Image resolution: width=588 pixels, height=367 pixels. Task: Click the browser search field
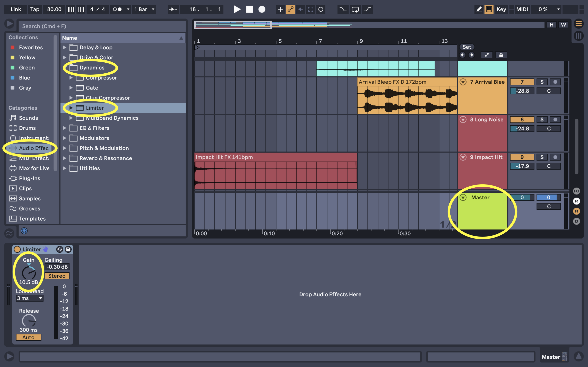pos(102,26)
